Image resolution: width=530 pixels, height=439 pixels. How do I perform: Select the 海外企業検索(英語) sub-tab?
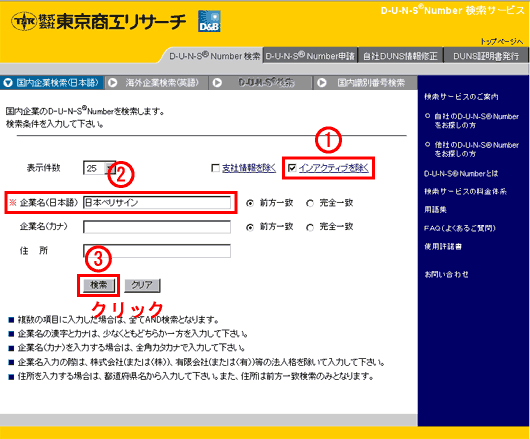[x=156, y=83]
